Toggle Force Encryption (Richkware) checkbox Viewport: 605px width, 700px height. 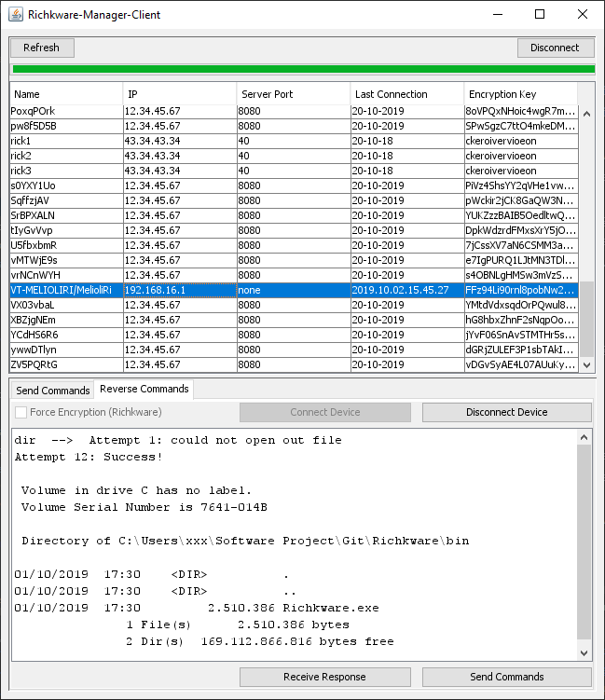(x=21, y=412)
